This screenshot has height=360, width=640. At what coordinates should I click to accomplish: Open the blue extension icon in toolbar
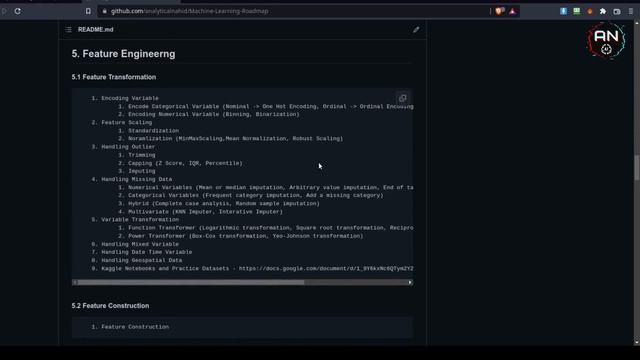563,11
